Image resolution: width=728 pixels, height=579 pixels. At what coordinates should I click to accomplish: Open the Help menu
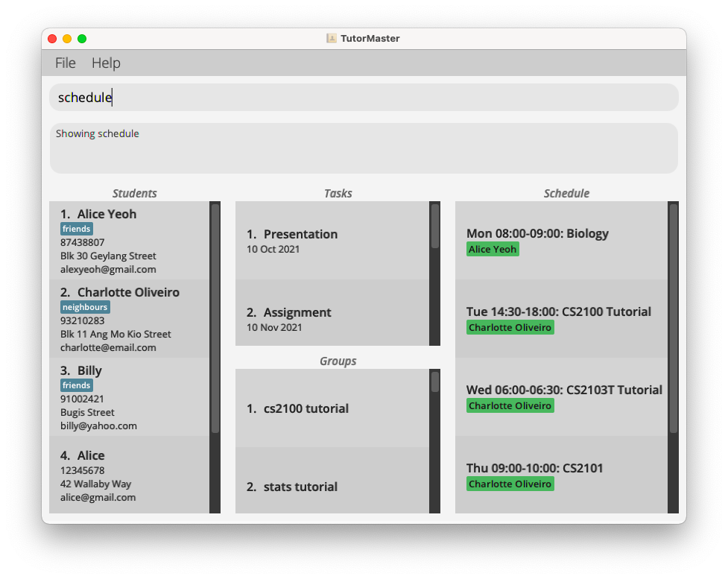pyautogui.click(x=106, y=63)
